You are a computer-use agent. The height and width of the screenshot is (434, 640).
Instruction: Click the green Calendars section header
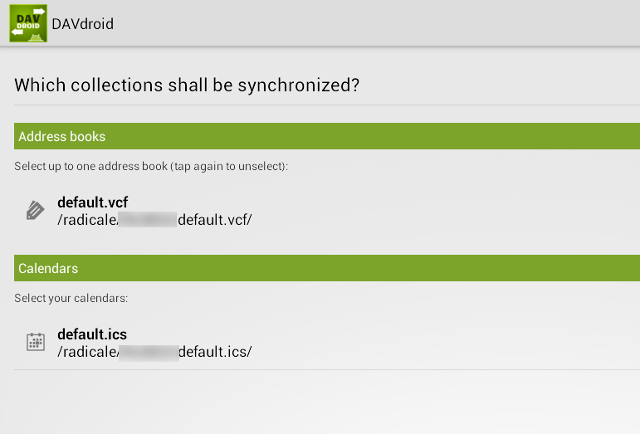point(327,268)
